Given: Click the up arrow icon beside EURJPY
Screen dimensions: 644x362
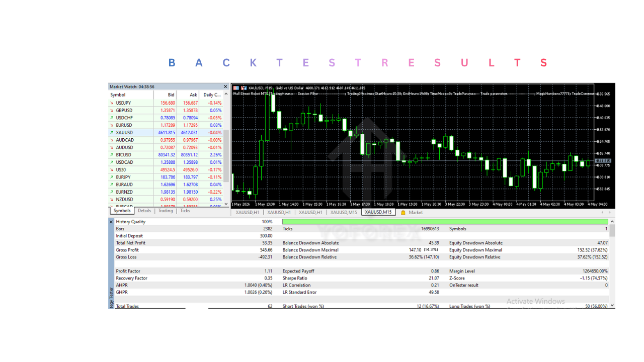Looking at the screenshot, I should [x=112, y=177].
